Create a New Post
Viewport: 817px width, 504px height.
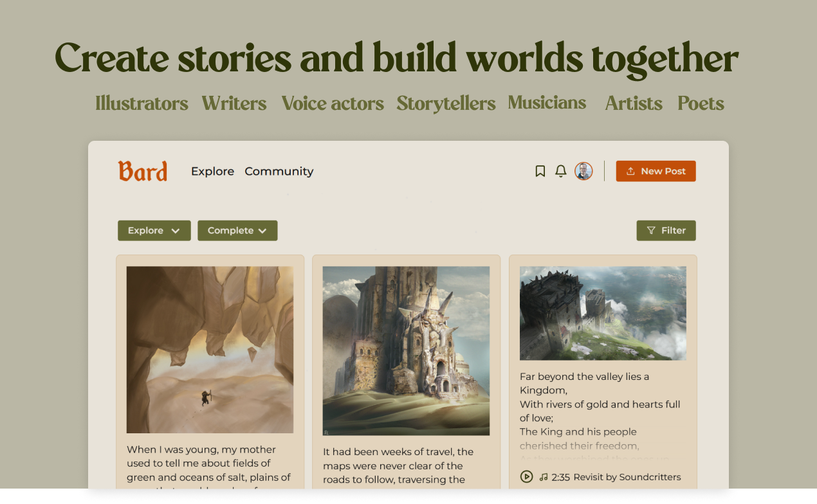(656, 171)
